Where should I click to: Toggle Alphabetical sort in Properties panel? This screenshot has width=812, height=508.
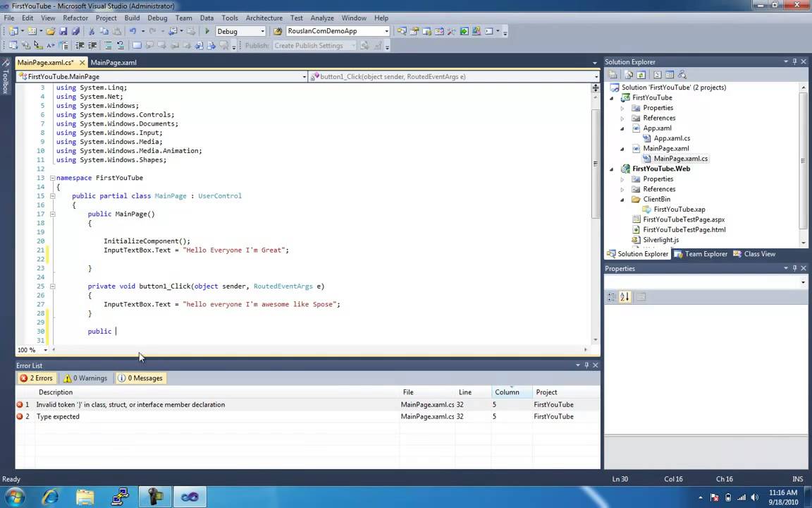pos(625,296)
